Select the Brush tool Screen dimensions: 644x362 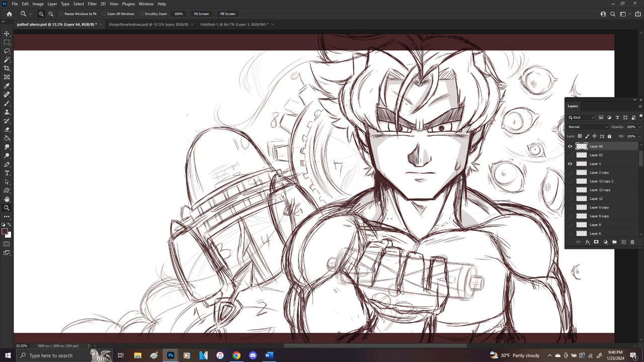tap(7, 103)
